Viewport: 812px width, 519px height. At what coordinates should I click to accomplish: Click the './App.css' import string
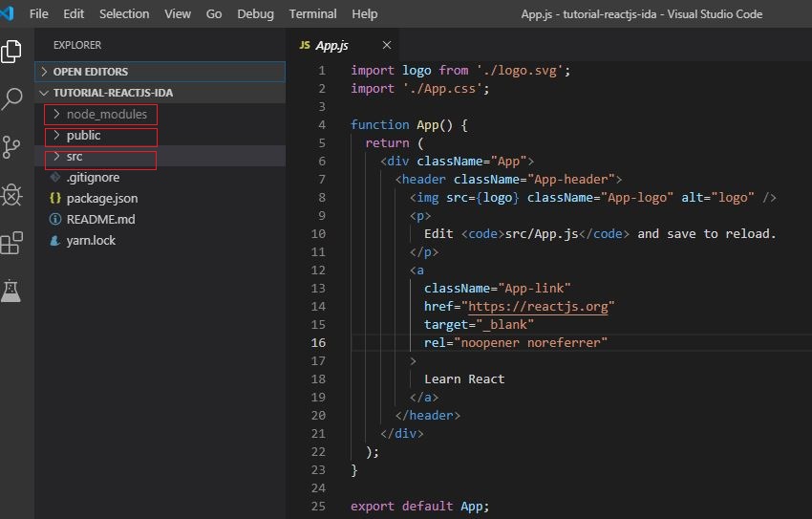[x=442, y=89]
